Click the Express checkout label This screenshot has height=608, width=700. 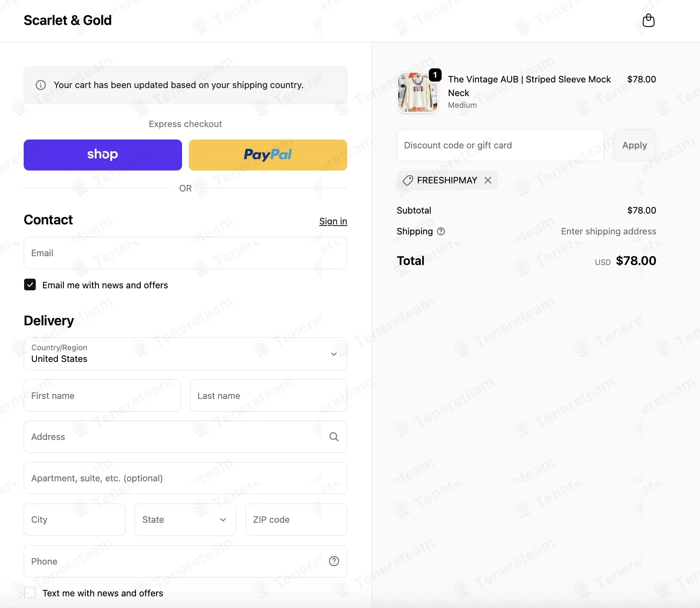pos(185,124)
